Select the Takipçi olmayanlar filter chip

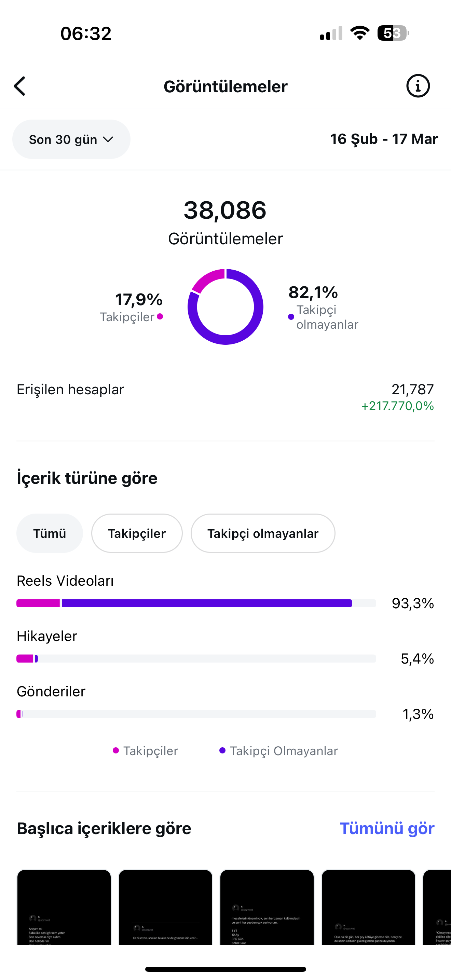pyautogui.click(x=263, y=533)
